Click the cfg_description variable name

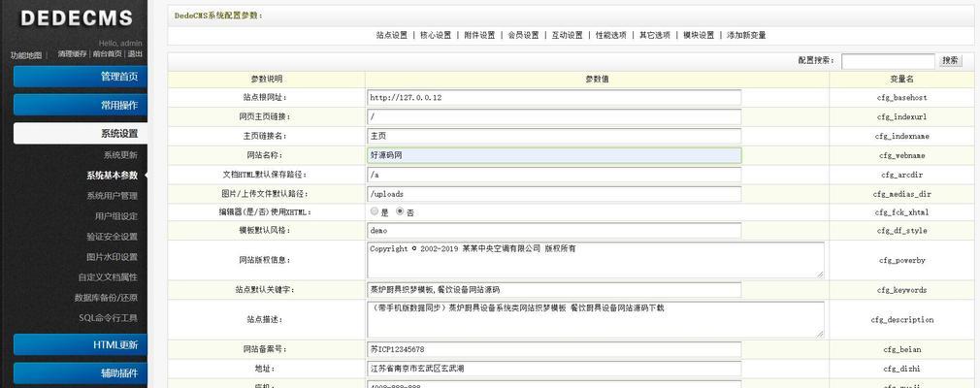(x=901, y=319)
